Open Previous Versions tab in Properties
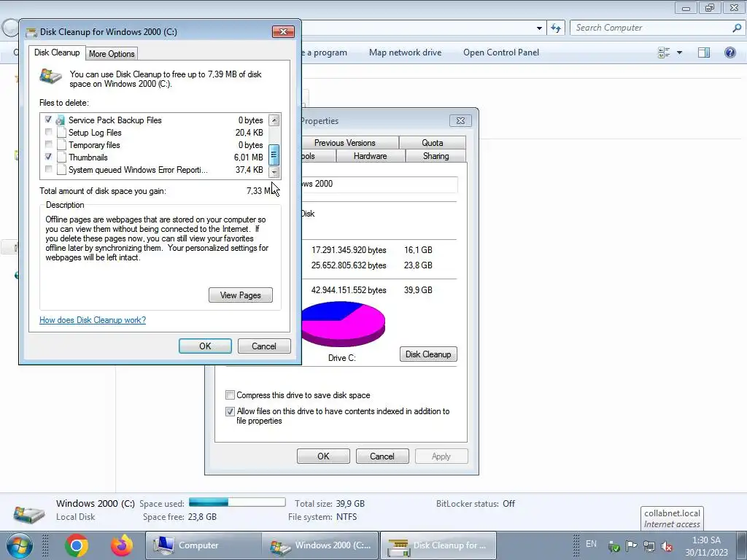 [344, 143]
